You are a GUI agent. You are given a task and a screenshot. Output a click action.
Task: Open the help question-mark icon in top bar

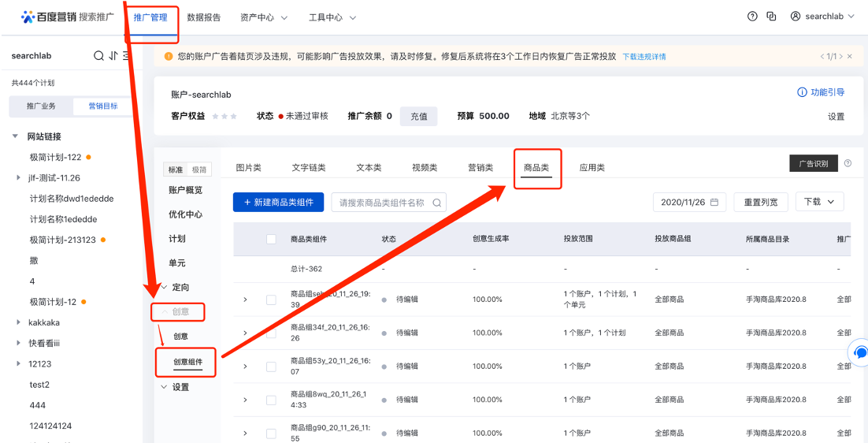752,17
